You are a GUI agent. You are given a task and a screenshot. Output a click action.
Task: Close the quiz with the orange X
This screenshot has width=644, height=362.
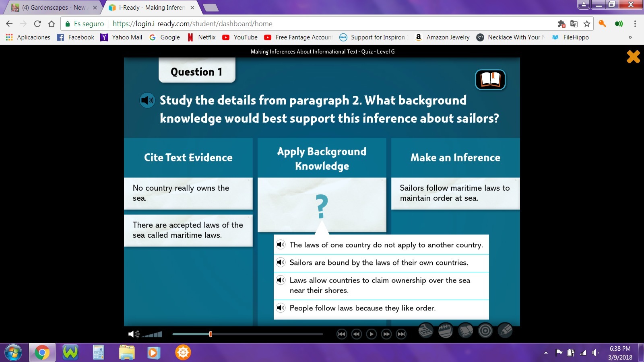(x=633, y=57)
